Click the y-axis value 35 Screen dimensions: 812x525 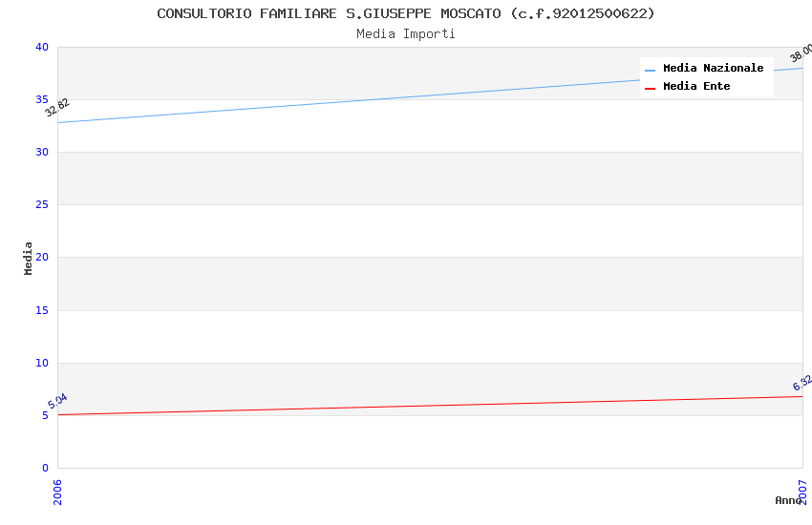[41, 99]
